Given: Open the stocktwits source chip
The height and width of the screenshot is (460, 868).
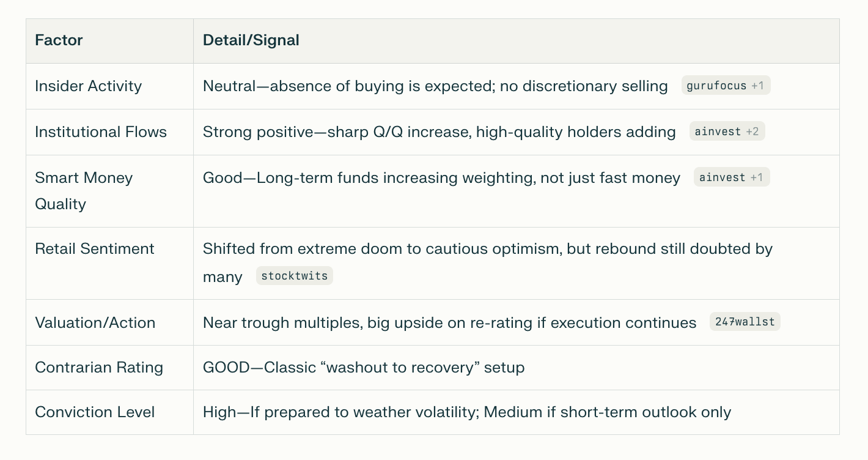Looking at the screenshot, I should click(x=294, y=276).
